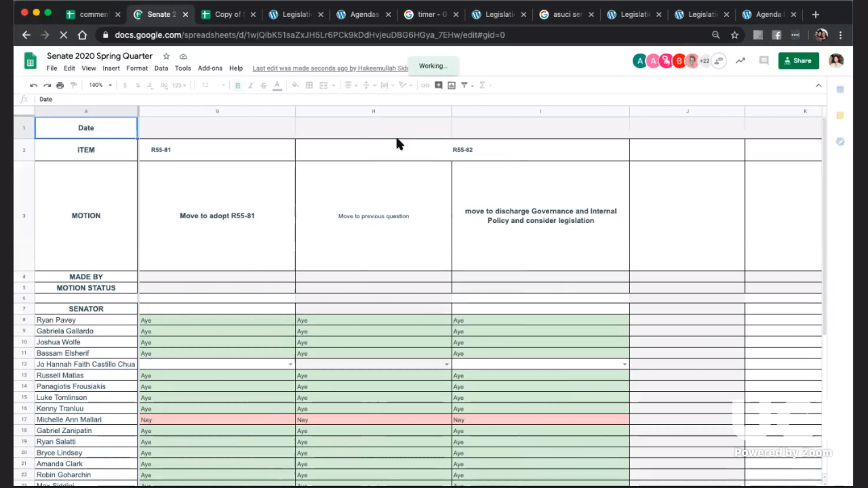Click the print icon

click(60, 85)
